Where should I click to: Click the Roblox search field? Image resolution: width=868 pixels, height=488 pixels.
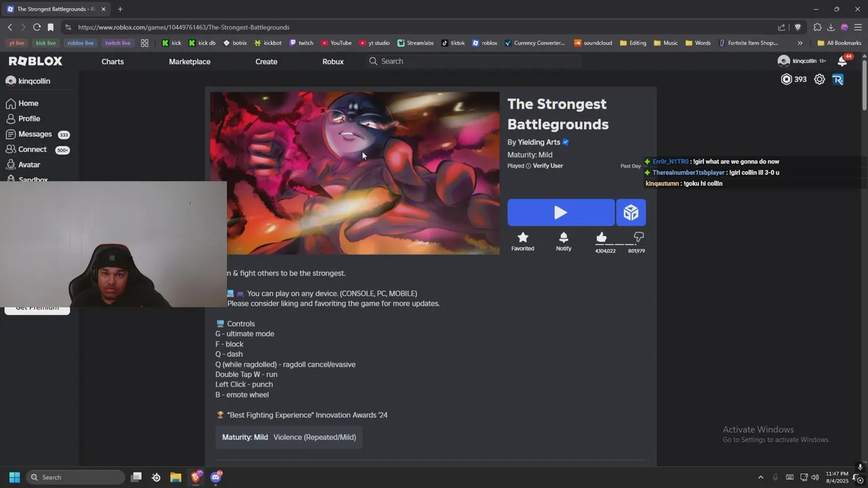473,61
